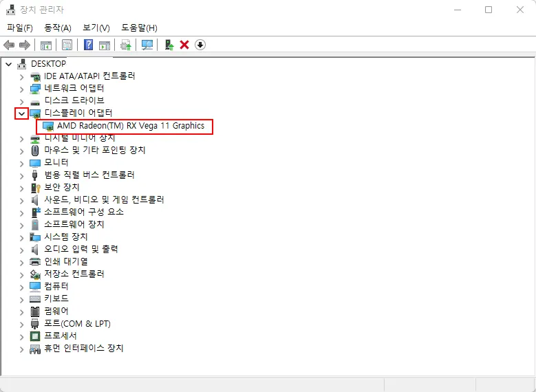Expand the 네트워크 어댑터 chevron
Viewport: 536px width, 392px height.
click(x=22, y=89)
